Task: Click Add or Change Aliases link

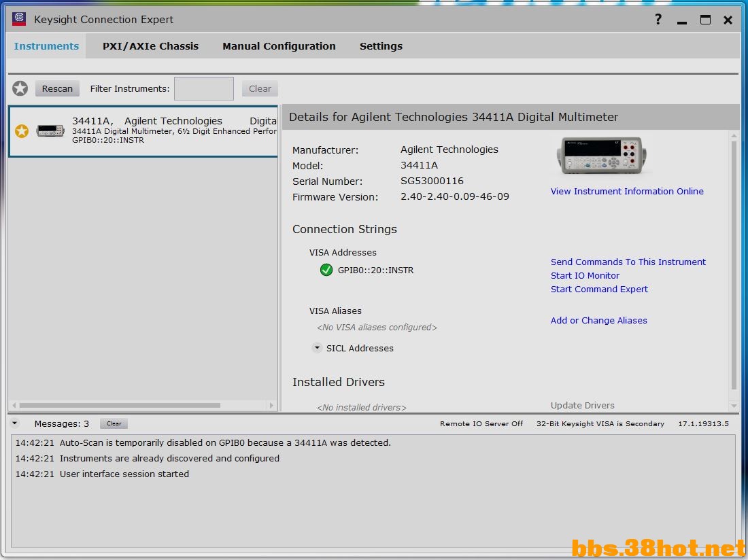Action: 598,320
